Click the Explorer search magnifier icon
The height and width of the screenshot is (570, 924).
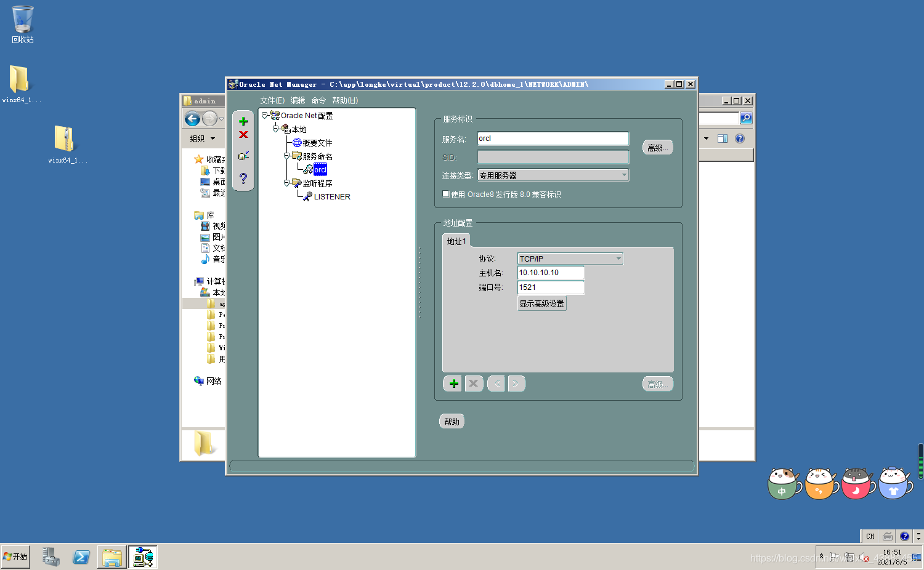(x=746, y=118)
